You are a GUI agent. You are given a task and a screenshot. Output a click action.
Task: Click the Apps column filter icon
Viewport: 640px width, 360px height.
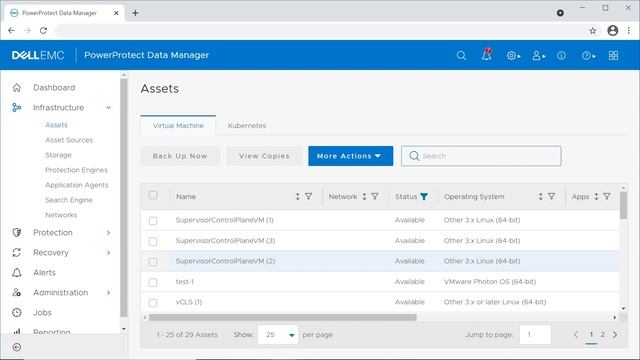(607, 196)
